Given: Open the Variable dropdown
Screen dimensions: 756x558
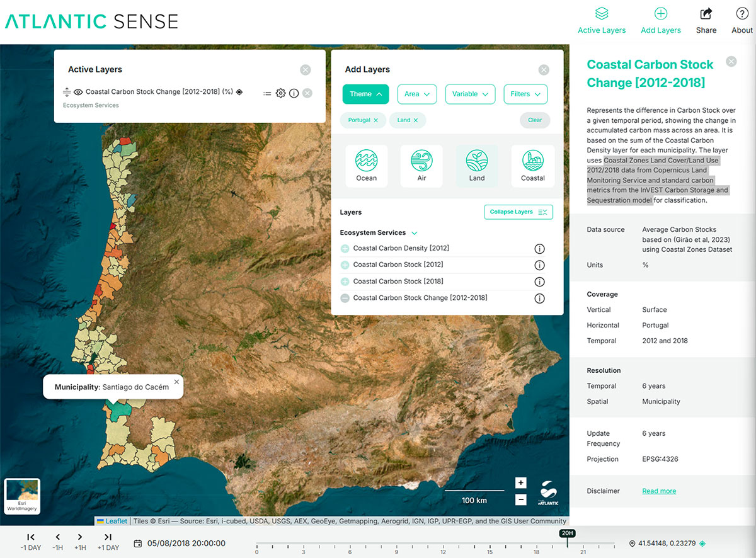Looking at the screenshot, I should [x=470, y=94].
